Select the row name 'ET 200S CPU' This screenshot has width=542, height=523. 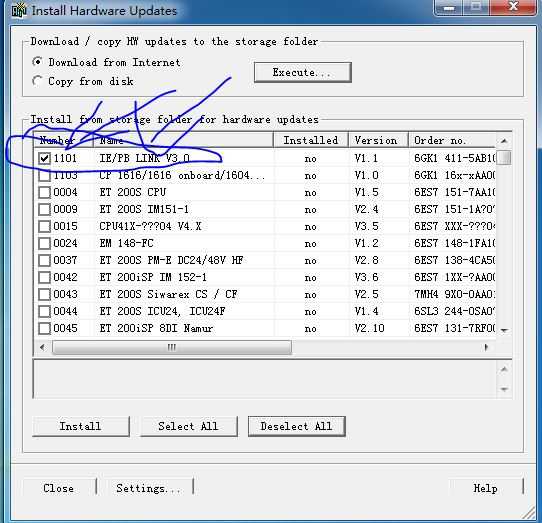(133, 192)
